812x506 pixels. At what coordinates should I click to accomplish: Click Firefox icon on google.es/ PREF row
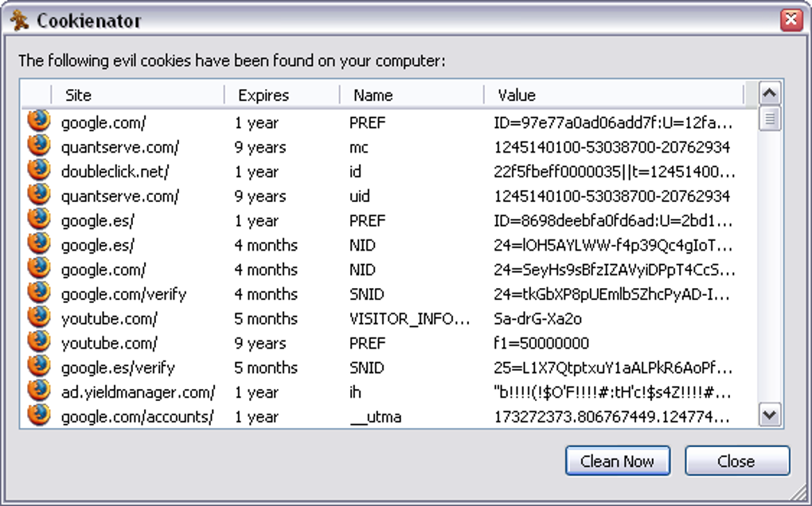39,220
